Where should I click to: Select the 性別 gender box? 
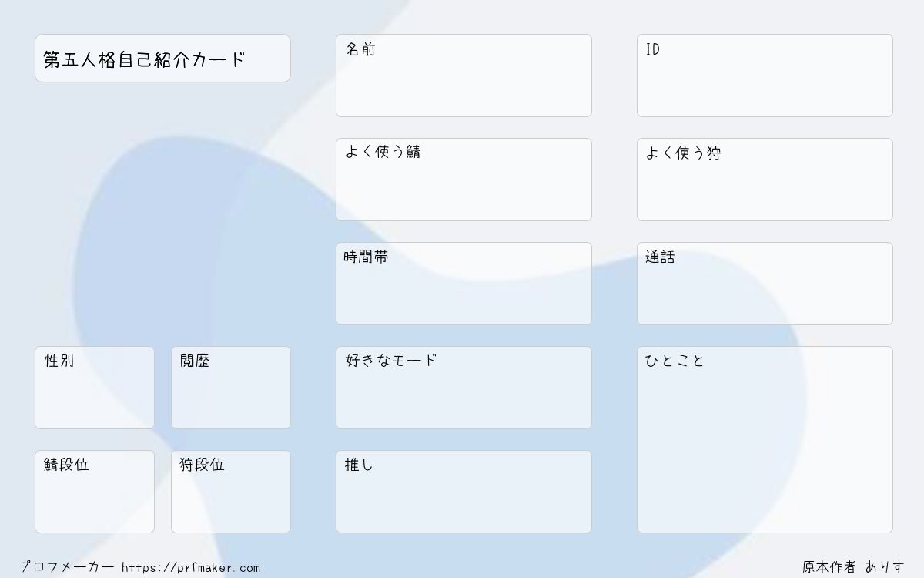(x=95, y=388)
